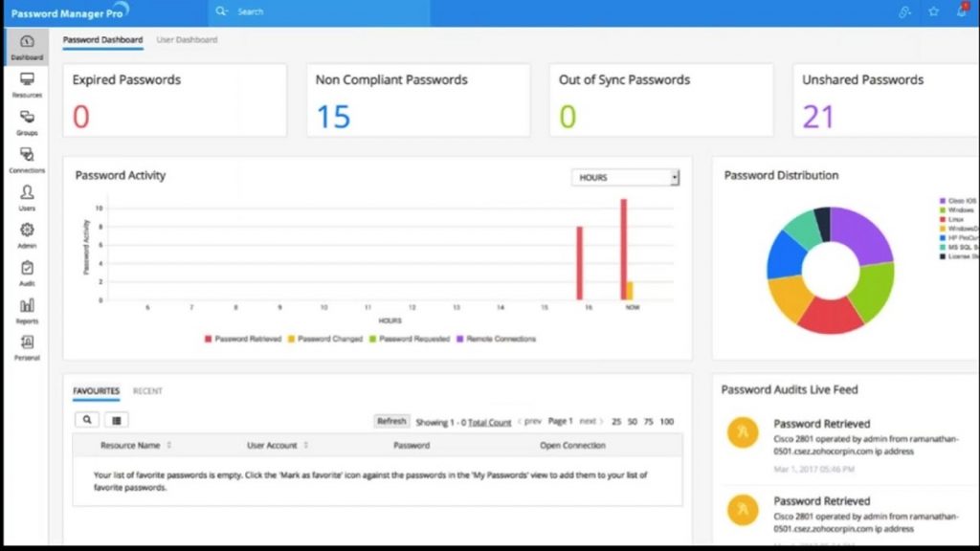Sort by User Account column header
Screen dimensions: 980x551
pos(273,445)
